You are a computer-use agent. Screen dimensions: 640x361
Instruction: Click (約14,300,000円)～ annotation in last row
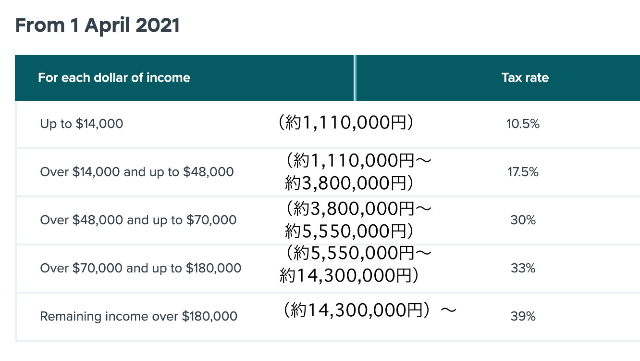(x=369, y=310)
